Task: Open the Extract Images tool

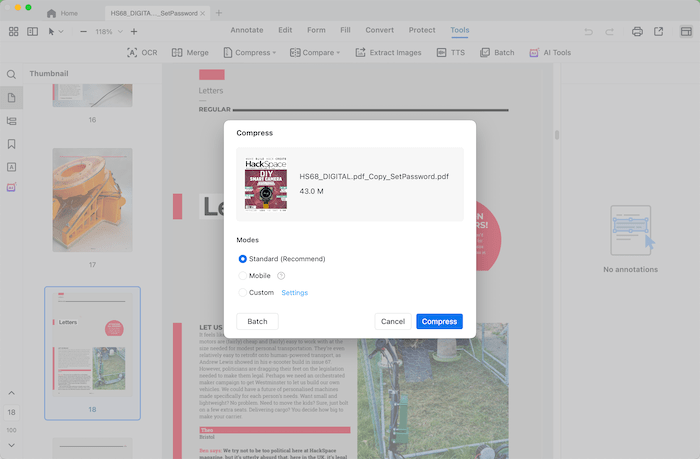Action: click(389, 52)
